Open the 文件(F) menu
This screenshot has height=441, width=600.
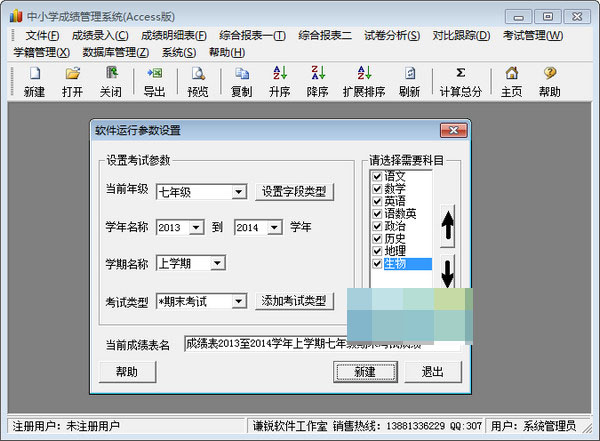tap(45, 36)
